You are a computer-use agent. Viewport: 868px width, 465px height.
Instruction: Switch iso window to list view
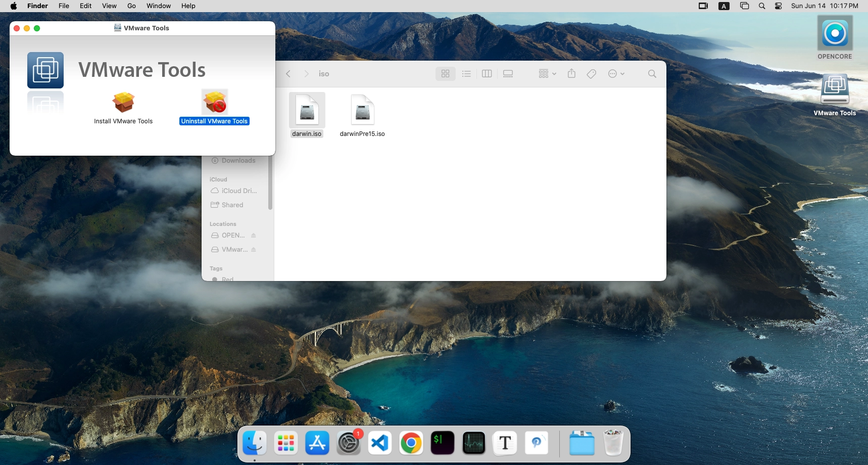click(466, 74)
